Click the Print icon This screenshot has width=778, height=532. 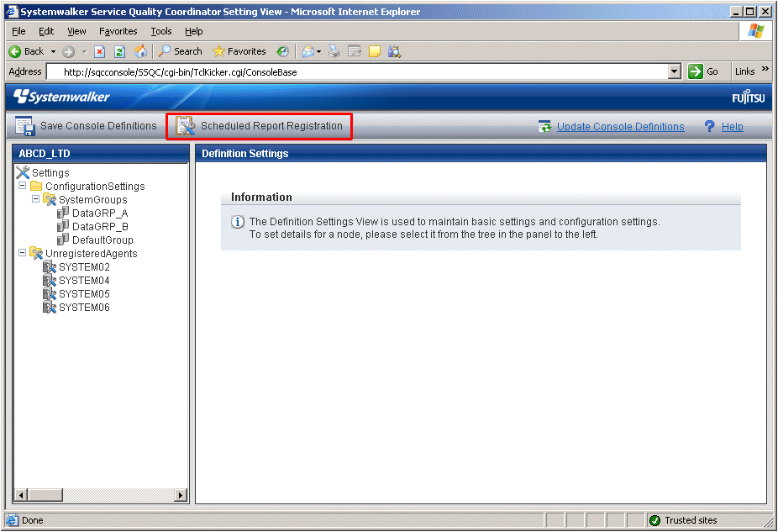pyautogui.click(x=334, y=51)
